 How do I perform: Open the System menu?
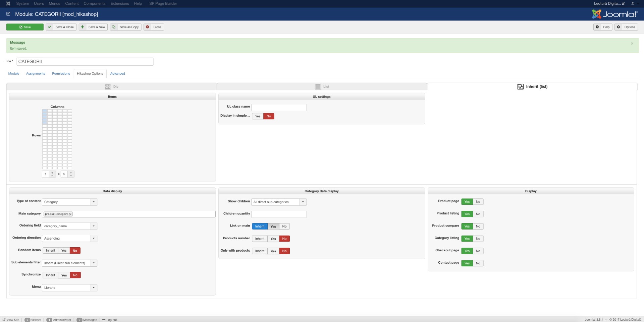click(22, 3)
